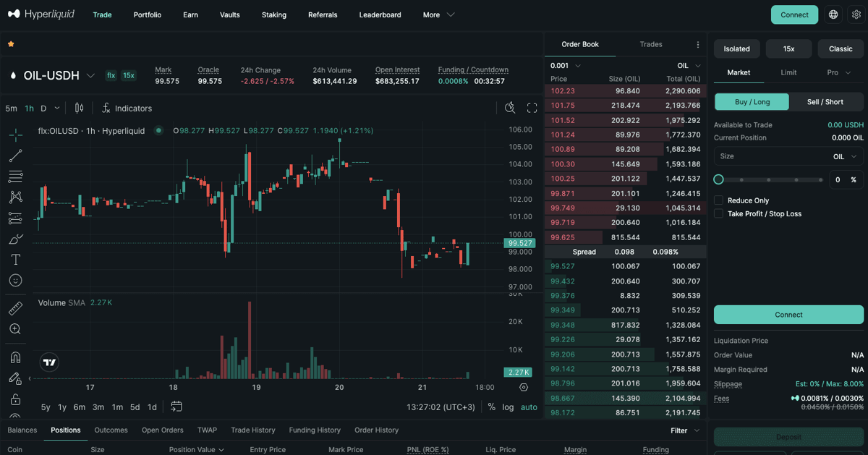Lock all drawing tools

[x=15, y=399]
